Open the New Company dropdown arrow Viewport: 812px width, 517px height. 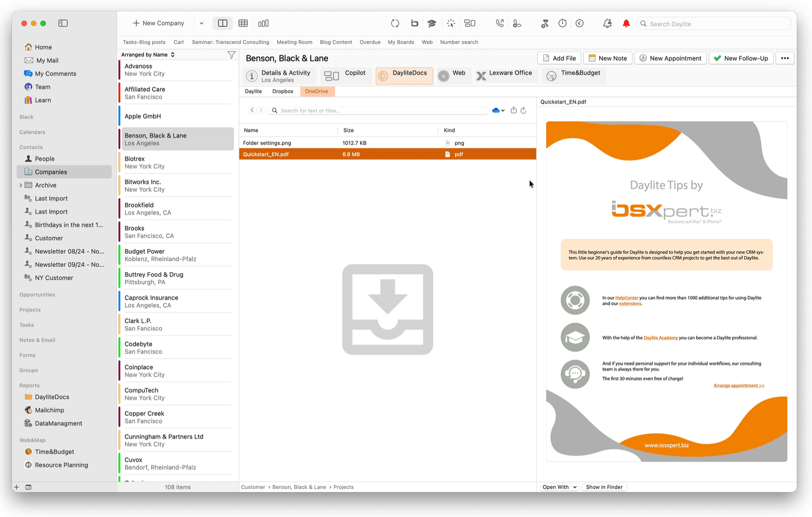(201, 23)
